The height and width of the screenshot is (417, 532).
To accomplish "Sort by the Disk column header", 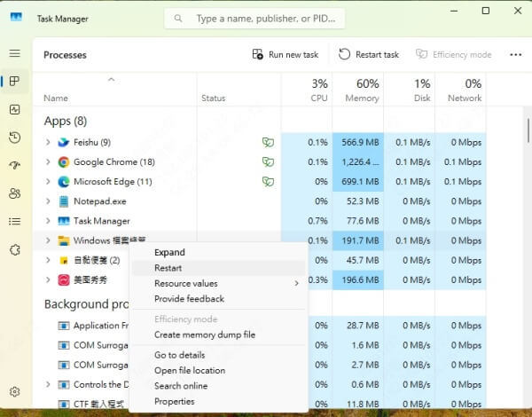I will click(409, 90).
